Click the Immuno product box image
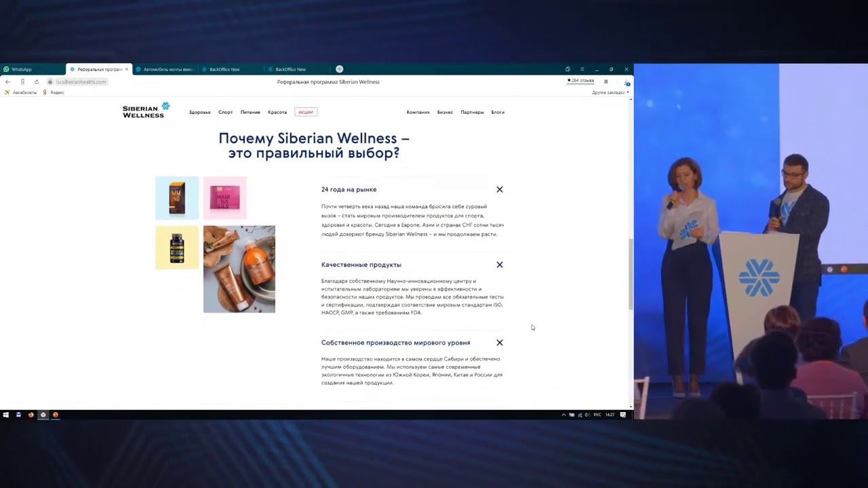This screenshot has width=868, height=488. point(177,198)
